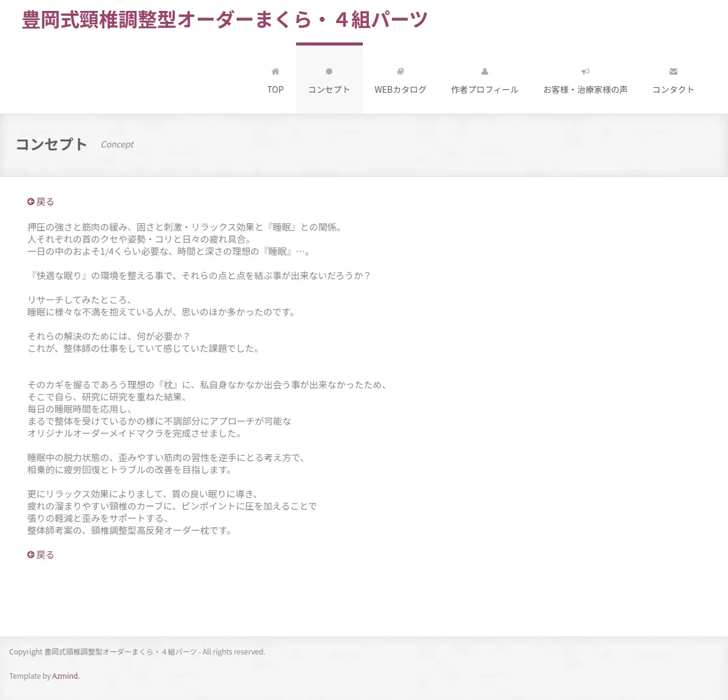The height and width of the screenshot is (700, 728).
Task: Click the book icon above WEBカタログ
Action: point(400,72)
